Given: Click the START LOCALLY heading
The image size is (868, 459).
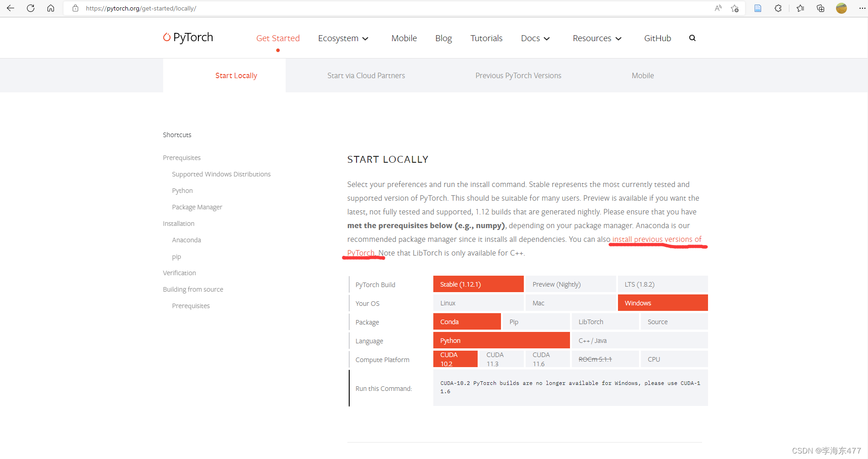Looking at the screenshot, I should tap(388, 159).
